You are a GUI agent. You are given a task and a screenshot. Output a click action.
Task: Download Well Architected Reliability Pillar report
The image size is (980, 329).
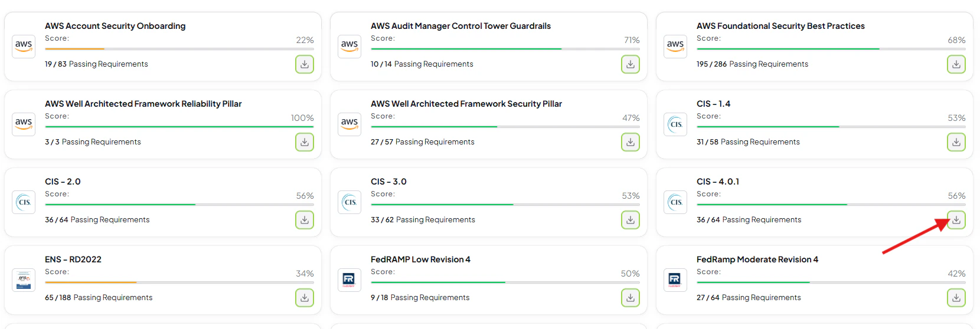click(305, 142)
